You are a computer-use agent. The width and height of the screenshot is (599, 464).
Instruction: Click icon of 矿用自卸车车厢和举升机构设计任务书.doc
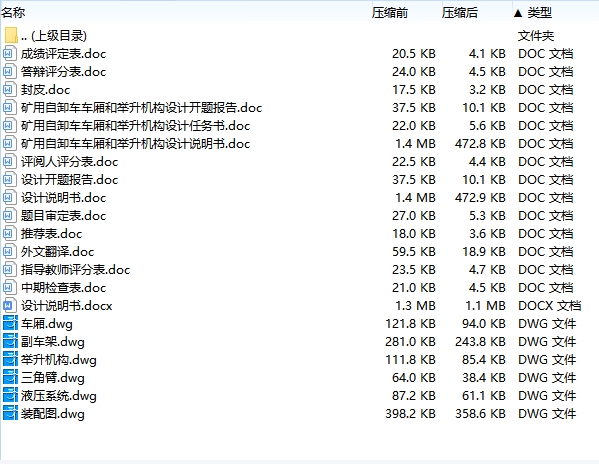10,125
